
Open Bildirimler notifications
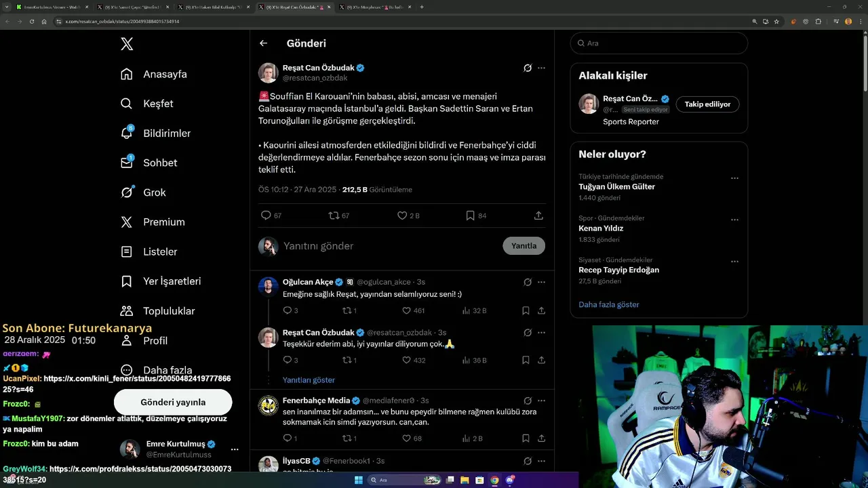155,134
